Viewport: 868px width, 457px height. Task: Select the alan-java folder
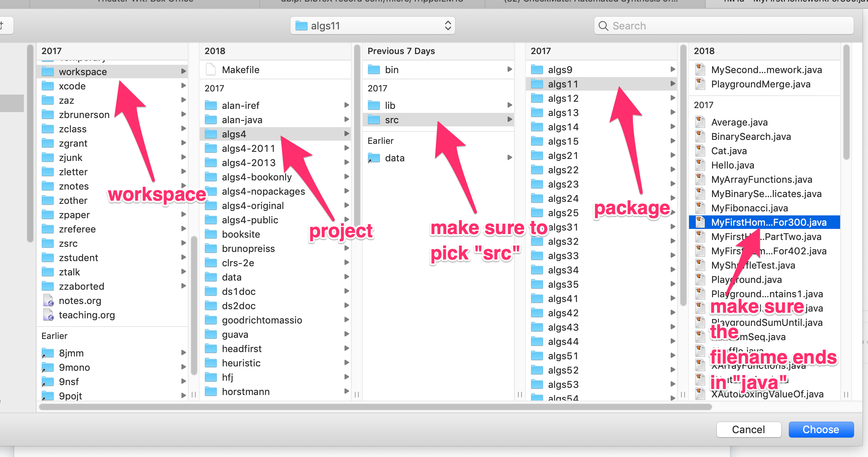pyautogui.click(x=242, y=120)
